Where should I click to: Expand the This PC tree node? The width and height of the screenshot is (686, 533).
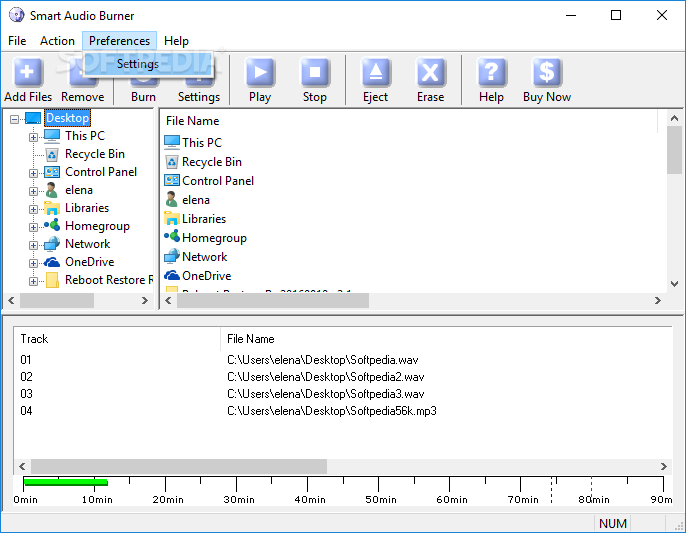click(x=33, y=137)
